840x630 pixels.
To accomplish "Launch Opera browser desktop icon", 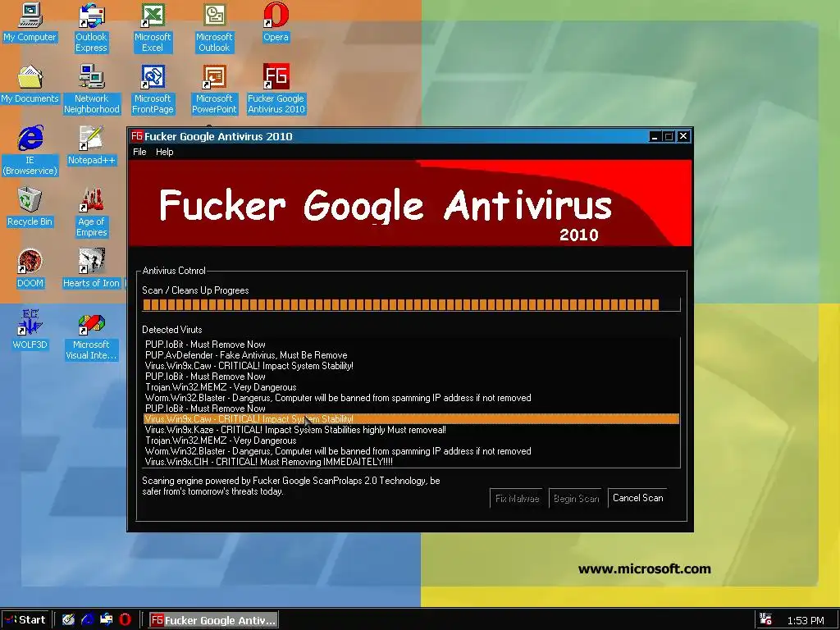I will [276, 22].
